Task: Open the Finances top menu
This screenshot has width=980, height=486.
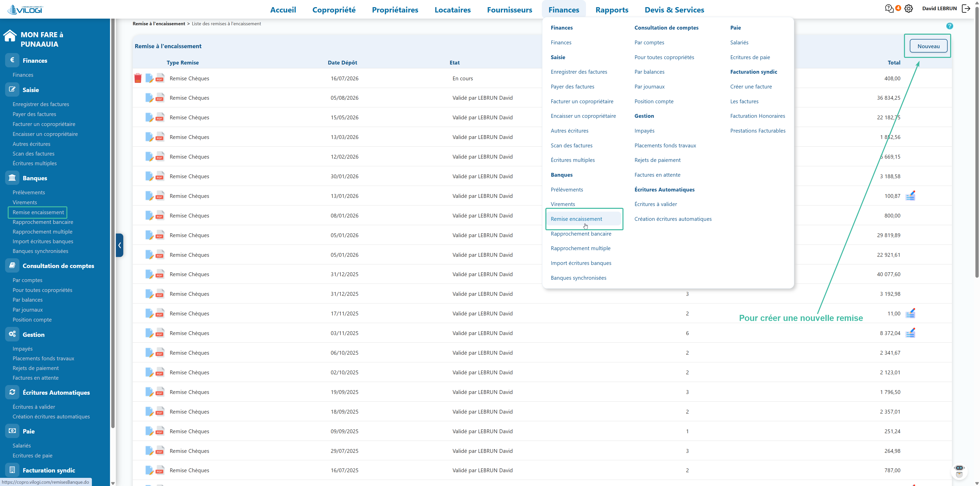Action: point(563,10)
